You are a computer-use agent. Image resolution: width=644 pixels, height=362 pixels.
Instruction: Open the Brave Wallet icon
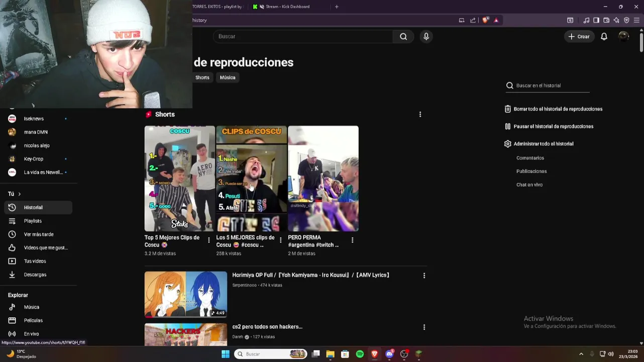pos(606,20)
